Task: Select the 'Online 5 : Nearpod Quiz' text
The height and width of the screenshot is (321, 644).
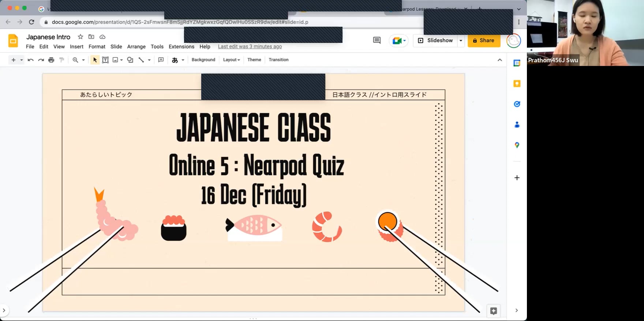Action: tap(256, 165)
